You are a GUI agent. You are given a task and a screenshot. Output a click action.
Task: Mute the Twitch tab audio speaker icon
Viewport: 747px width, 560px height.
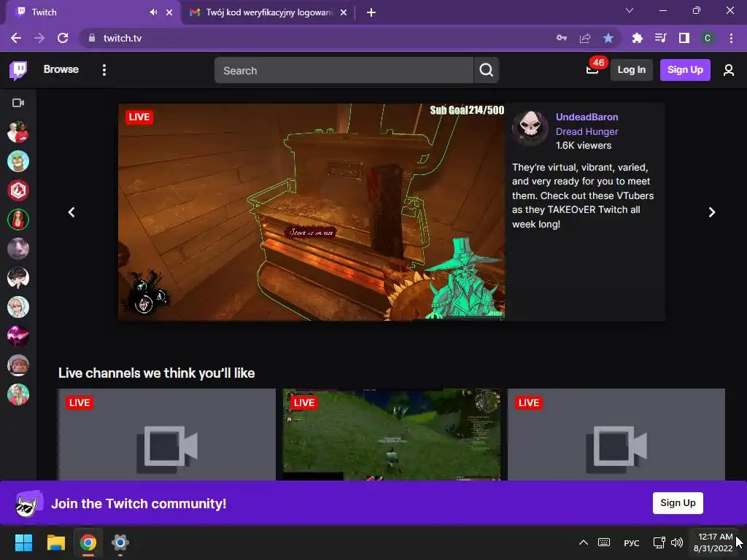(153, 12)
